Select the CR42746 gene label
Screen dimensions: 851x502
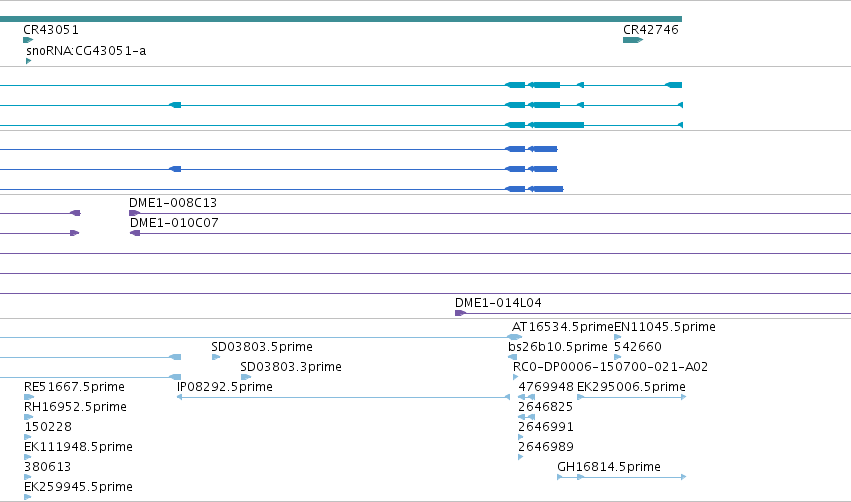pos(651,30)
